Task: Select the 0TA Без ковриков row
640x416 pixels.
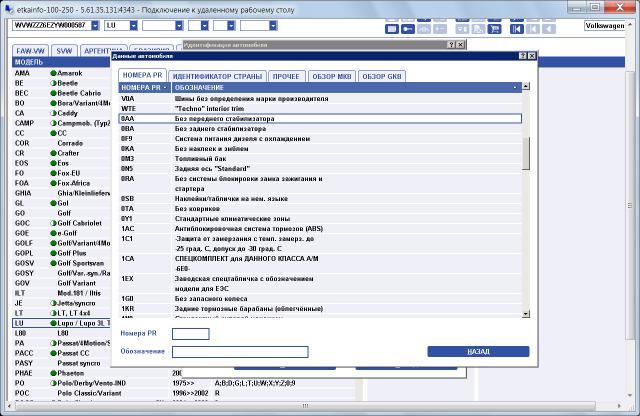Action: click(x=320, y=209)
